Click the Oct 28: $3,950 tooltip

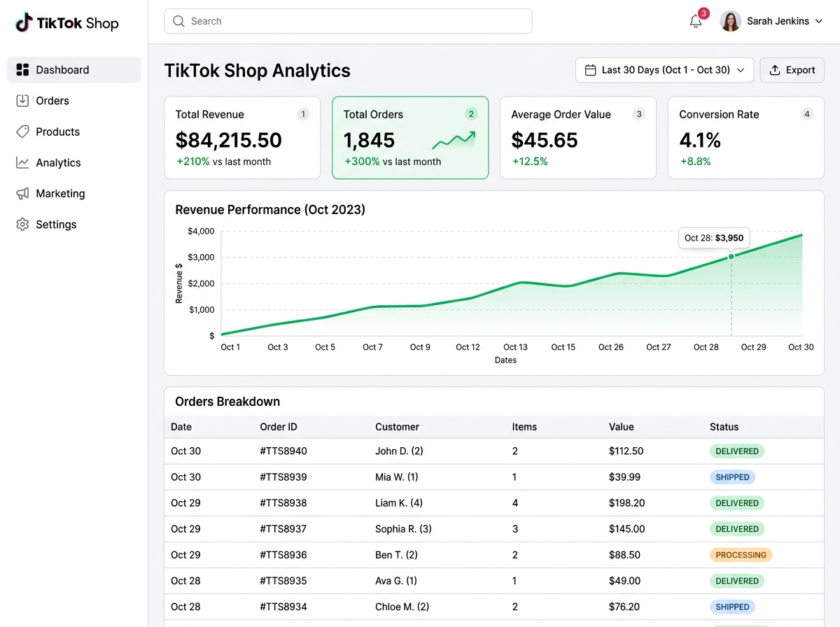pos(714,238)
